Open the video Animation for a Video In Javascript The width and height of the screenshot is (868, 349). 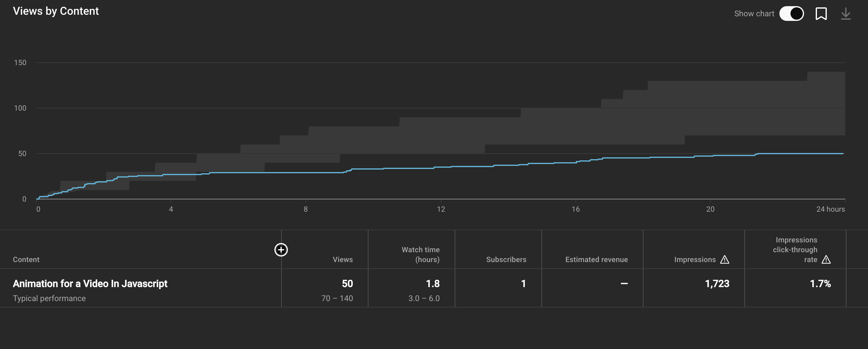coord(90,284)
